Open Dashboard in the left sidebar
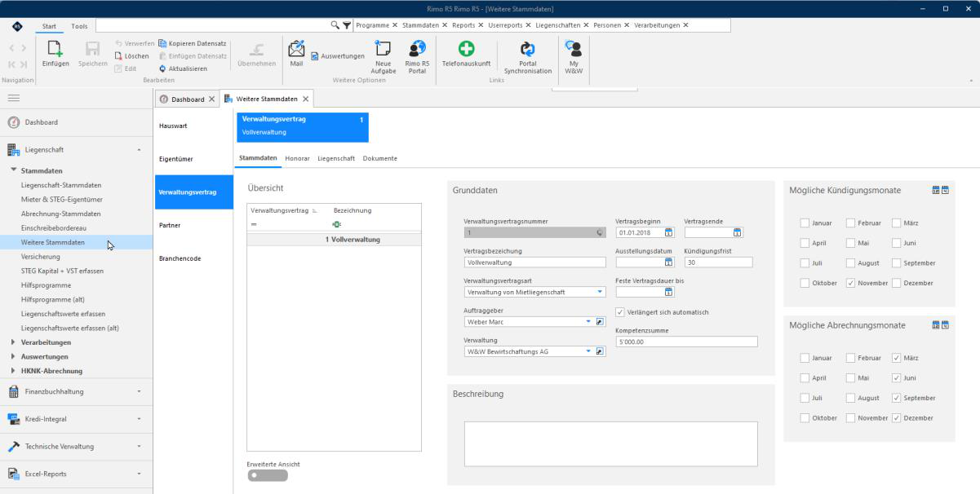This screenshot has width=980, height=494. [76, 122]
